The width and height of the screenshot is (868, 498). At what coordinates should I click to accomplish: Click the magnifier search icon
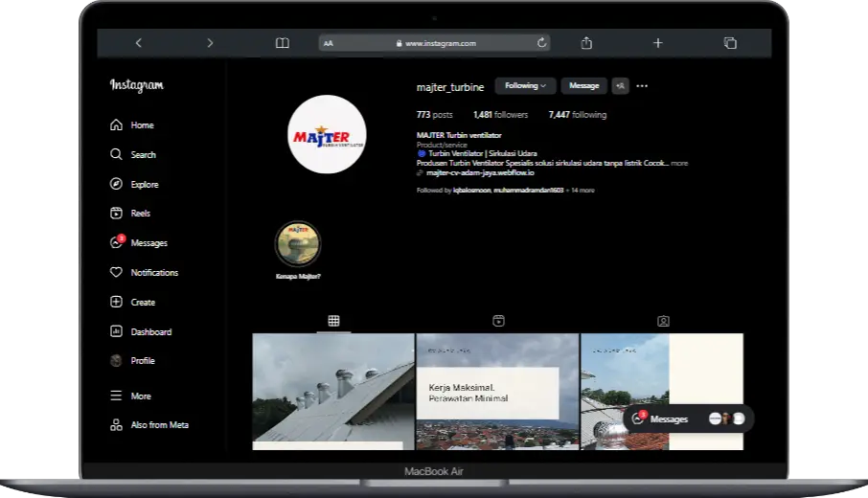click(116, 154)
